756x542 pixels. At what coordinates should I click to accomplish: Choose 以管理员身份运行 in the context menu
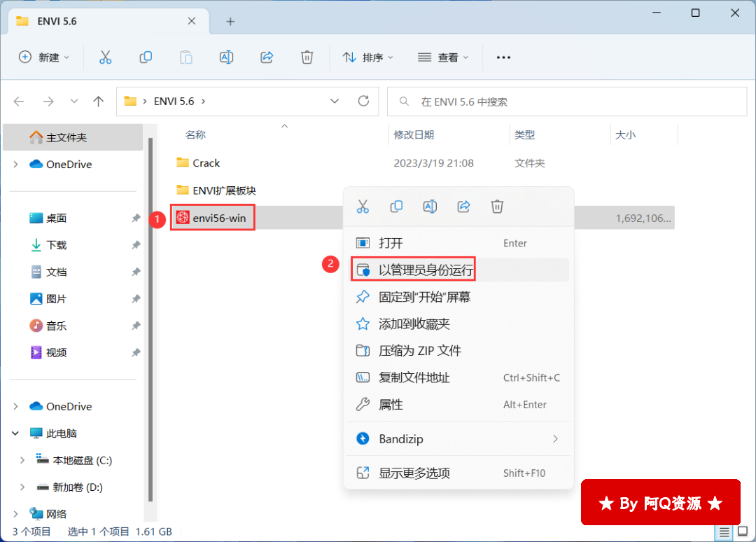point(458,270)
